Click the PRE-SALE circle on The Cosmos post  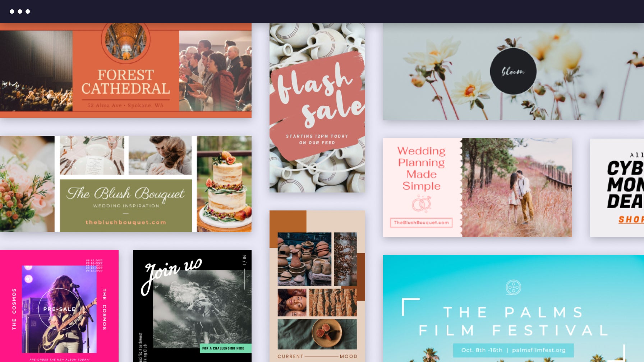coord(60,308)
